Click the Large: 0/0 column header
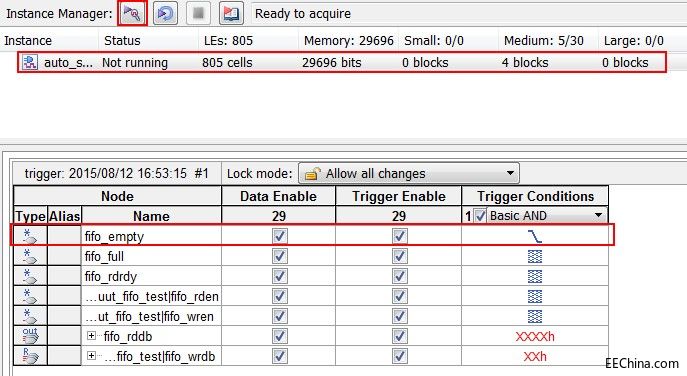 [643, 41]
